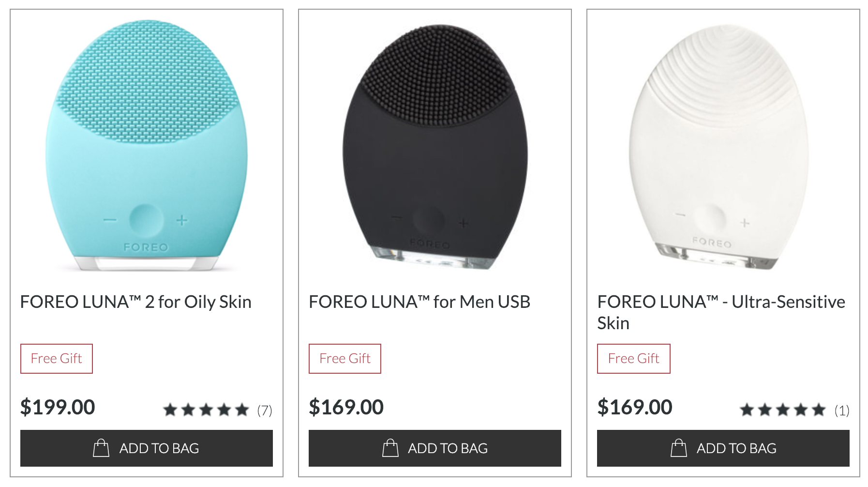The image size is (868, 487).
Task: Click bag icon on Men USB Add to Bag
Action: point(390,448)
